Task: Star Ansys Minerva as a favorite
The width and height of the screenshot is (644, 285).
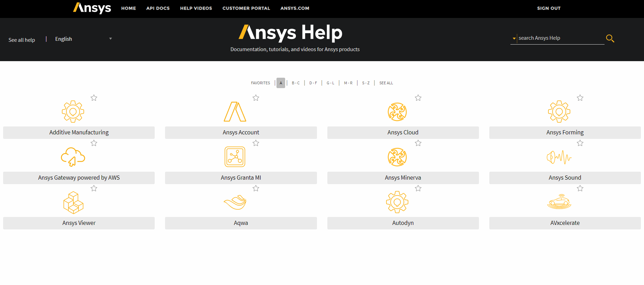Action: click(x=418, y=143)
